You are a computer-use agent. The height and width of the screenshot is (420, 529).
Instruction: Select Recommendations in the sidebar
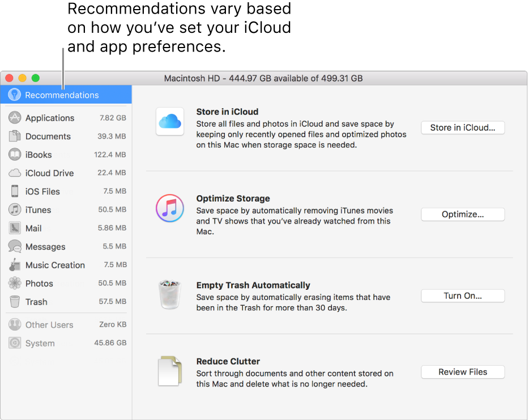(x=62, y=95)
